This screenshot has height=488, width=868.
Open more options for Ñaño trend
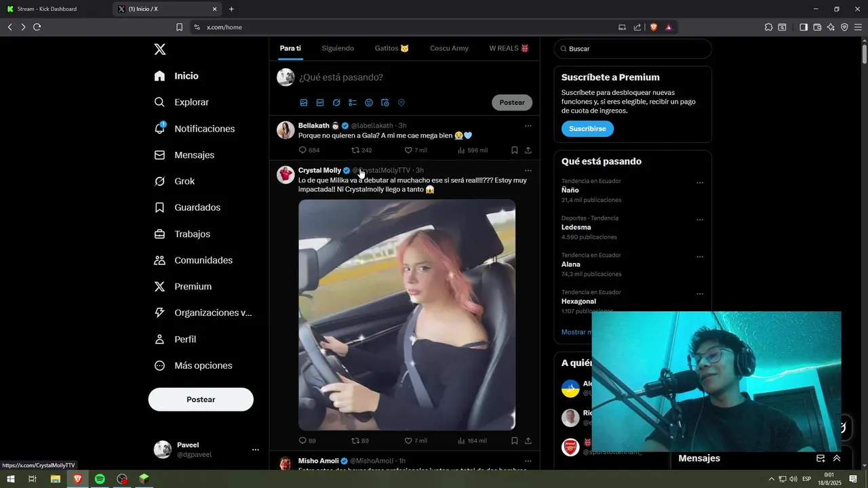[700, 183]
